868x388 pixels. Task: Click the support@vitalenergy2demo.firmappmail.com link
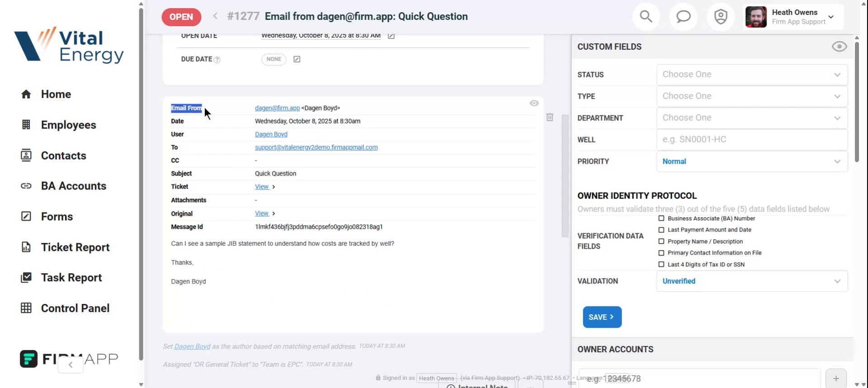point(316,147)
